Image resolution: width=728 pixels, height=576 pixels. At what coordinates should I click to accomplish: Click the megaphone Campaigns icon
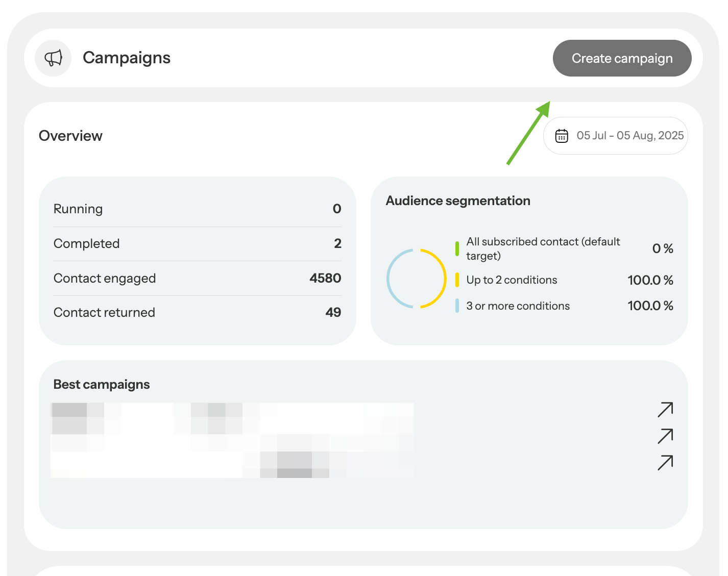53,58
